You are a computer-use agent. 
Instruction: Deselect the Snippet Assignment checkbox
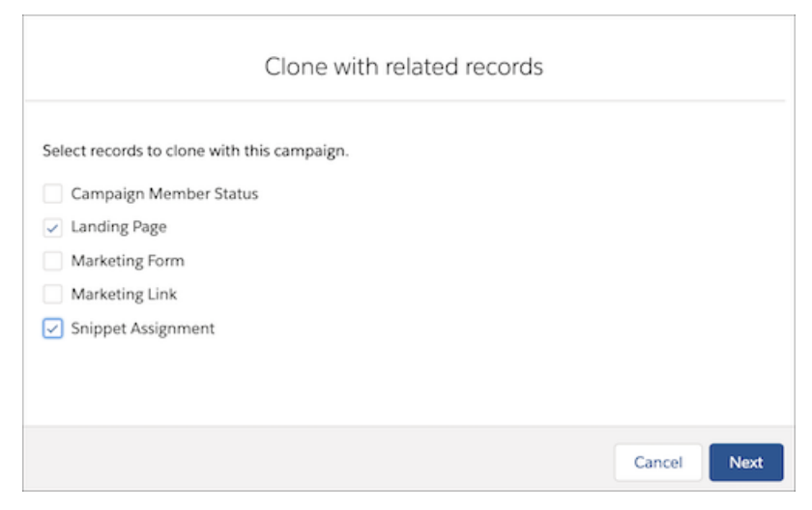click(52, 328)
